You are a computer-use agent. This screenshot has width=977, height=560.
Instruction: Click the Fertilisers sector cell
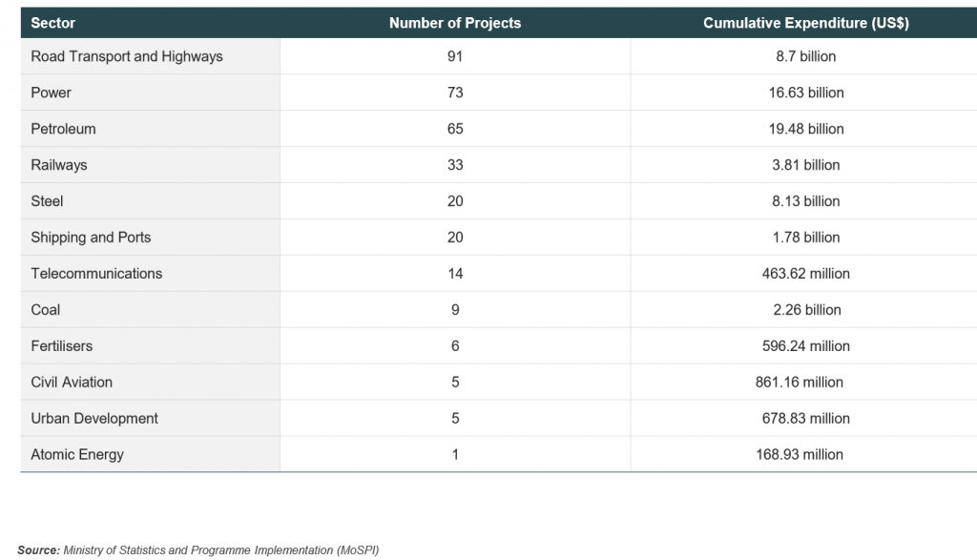click(62, 346)
